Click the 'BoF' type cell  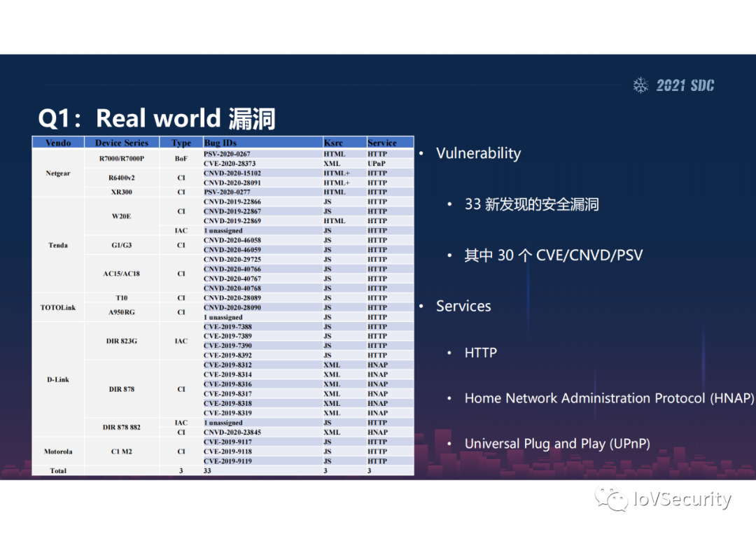click(x=181, y=159)
